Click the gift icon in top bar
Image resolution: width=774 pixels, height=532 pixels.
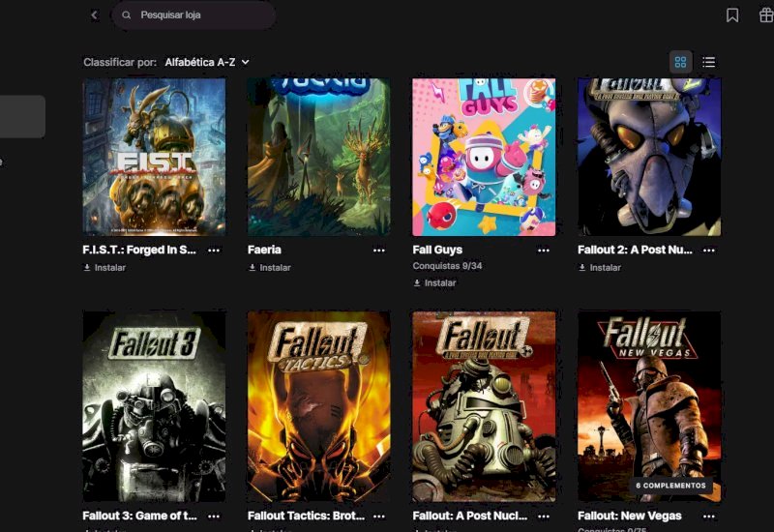tap(765, 15)
